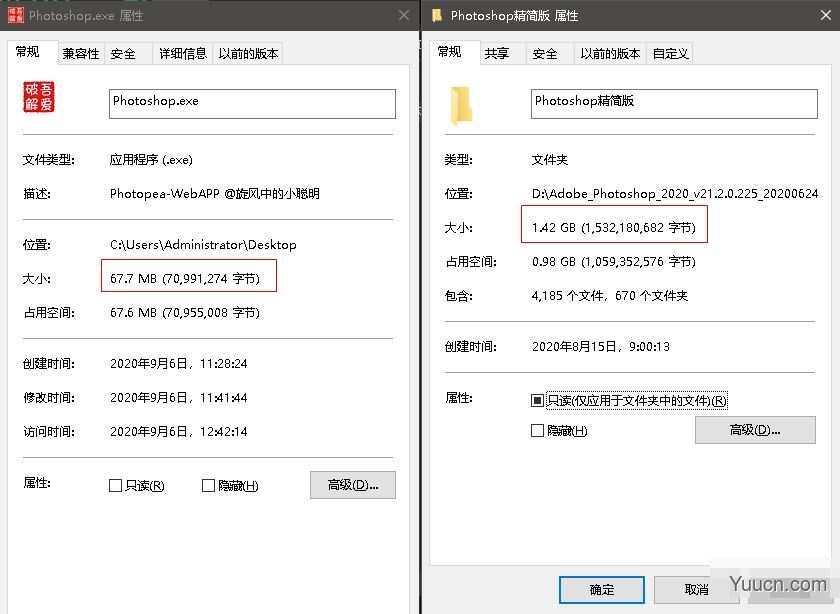
Task: Toggle 只读(R) checkbox in Photoshop.exe window
Action: [115, 485]
